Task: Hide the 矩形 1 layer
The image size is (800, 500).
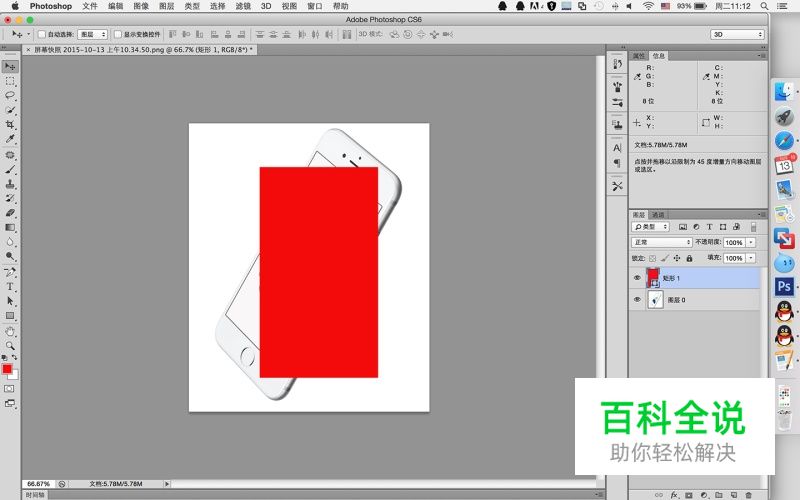Action: (637, 278)
